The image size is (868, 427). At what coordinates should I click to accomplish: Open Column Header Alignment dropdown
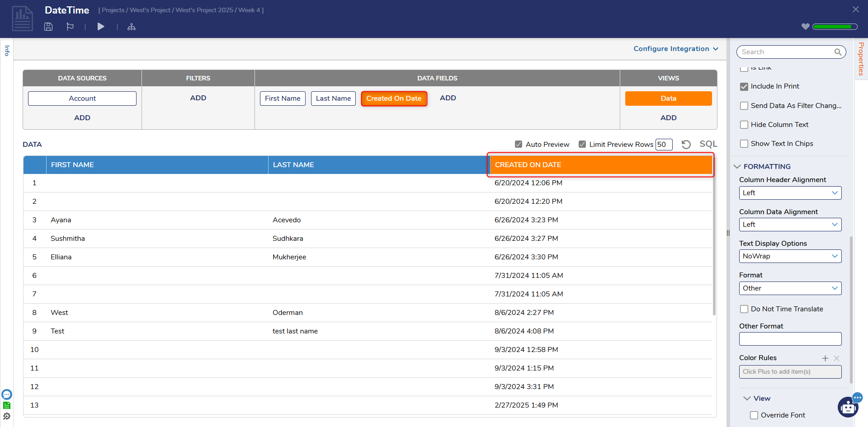coord(790,193)
